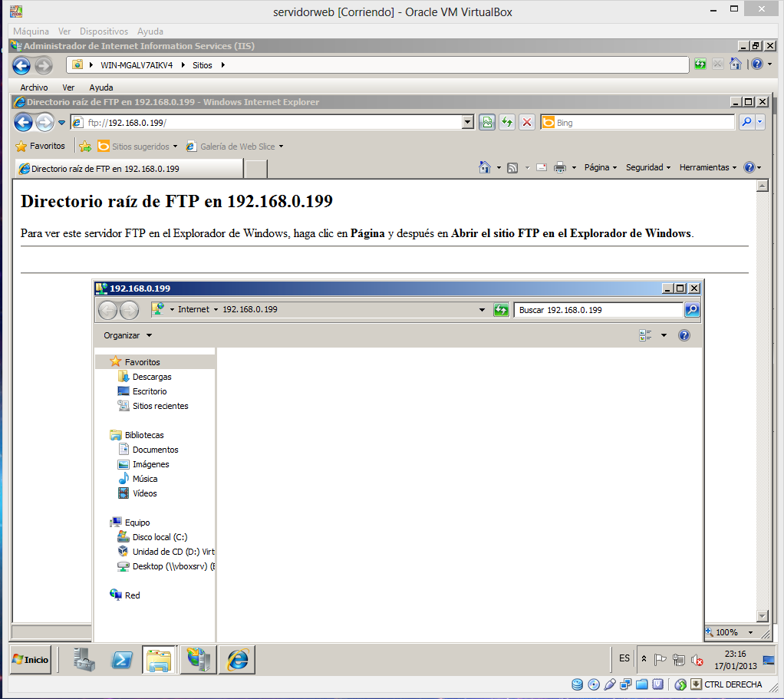Screen dimensions: 784x699
Task: Add to favorites bar star icon
Action: (85, 146)
